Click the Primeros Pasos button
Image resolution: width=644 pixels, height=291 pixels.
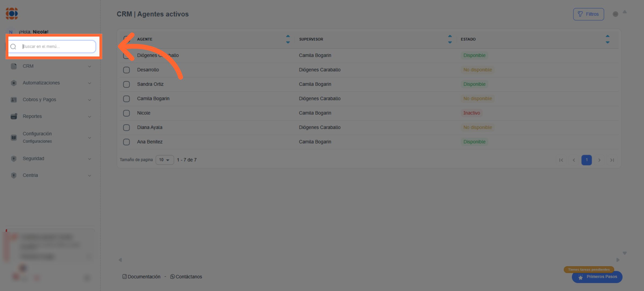point(597,277)
